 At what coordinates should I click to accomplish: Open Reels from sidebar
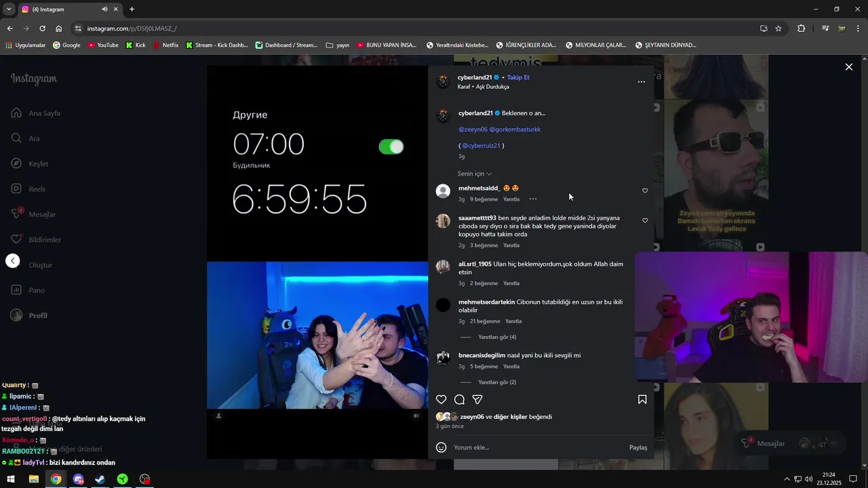pos(28,189)
